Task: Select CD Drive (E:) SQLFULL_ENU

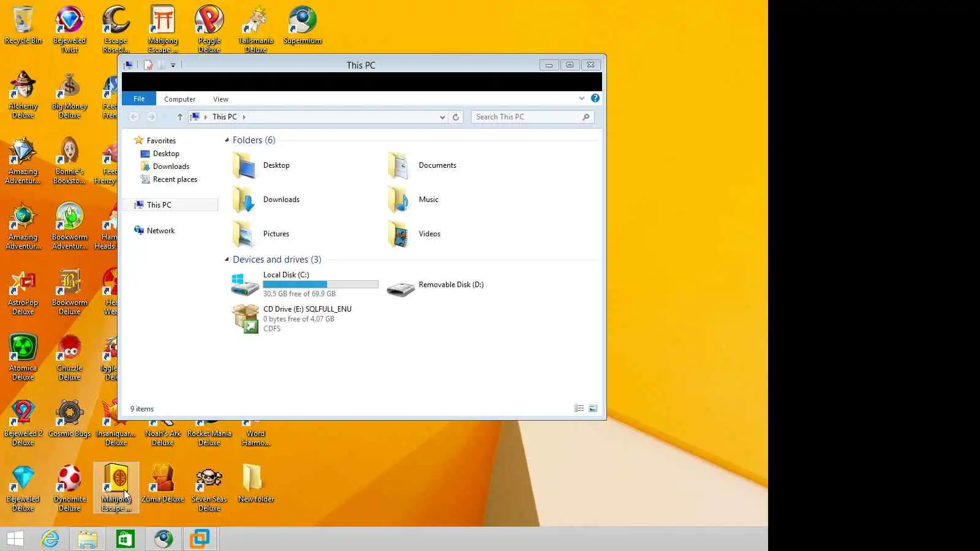Action: pos(292,319)
